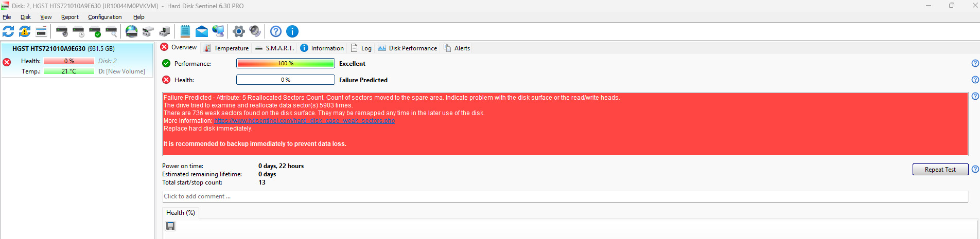980x239 pixels.
Task: Click the disk with clock toolbar icon
Action: coord(79,32)
